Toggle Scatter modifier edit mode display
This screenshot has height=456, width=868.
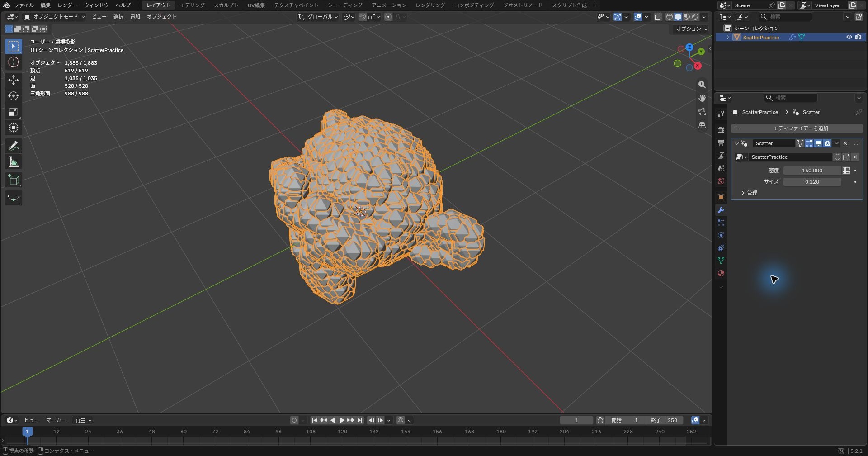pos(809,143)
